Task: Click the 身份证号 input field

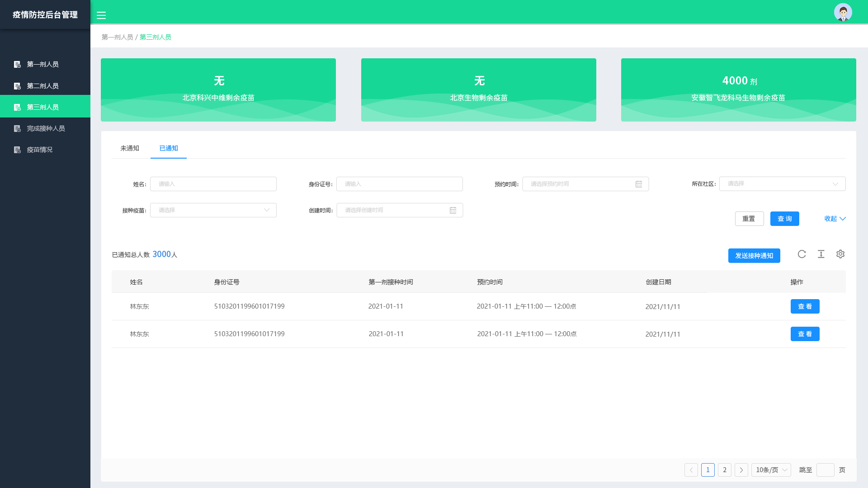Action: 400,184
